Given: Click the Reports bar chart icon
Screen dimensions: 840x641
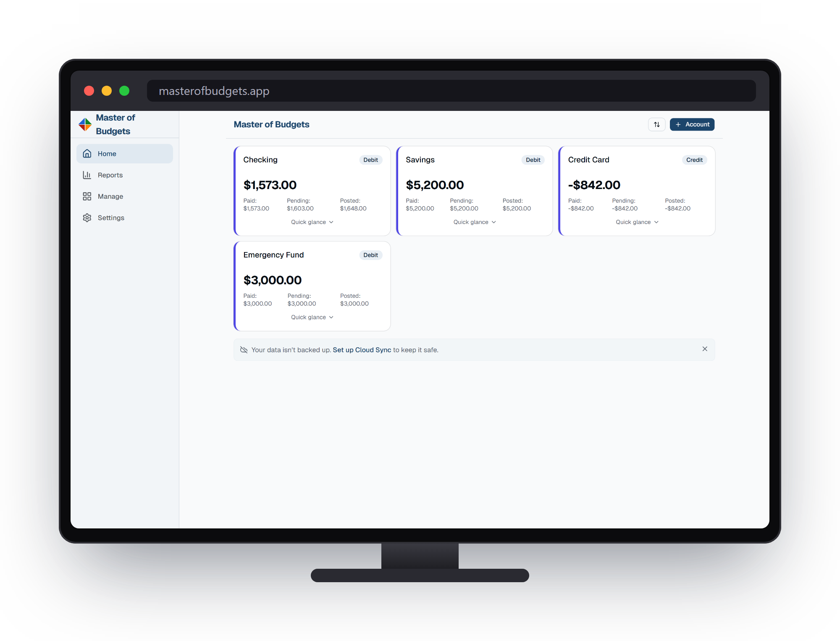Looking at the screenshot, I should (87, 175).
